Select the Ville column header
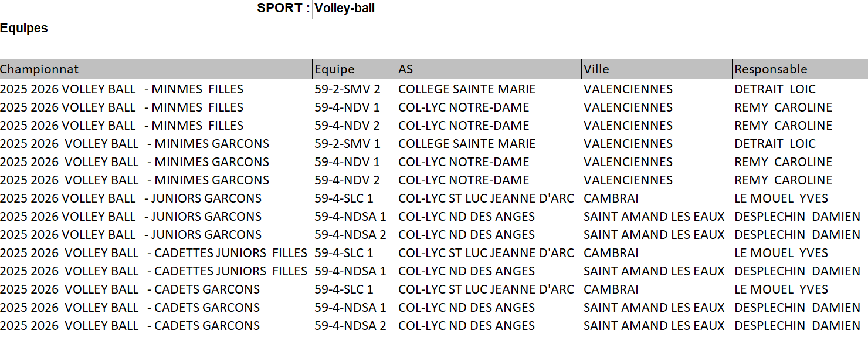The width and height of the screenshot is (868, 337). tap(596, 69)
